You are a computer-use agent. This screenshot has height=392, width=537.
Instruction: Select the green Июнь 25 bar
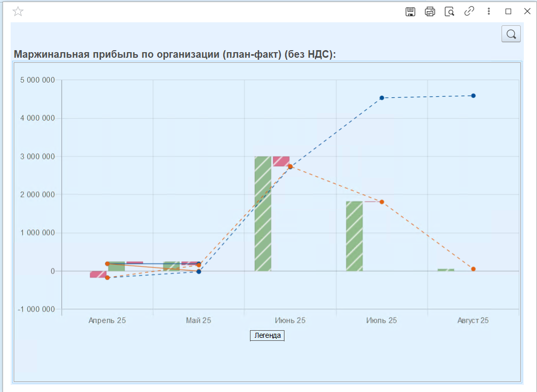pyautogui.click(x=263, y=214)
